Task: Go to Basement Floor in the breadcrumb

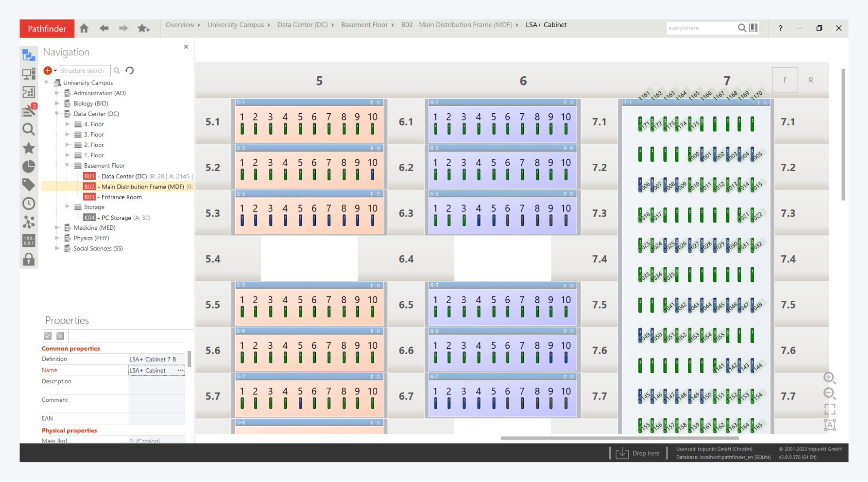Action: pos(364,25)
